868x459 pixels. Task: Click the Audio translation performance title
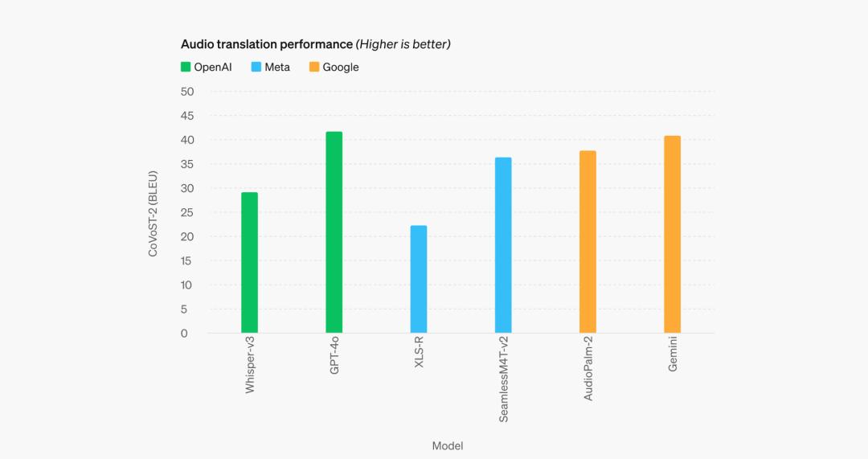point(267,44)
